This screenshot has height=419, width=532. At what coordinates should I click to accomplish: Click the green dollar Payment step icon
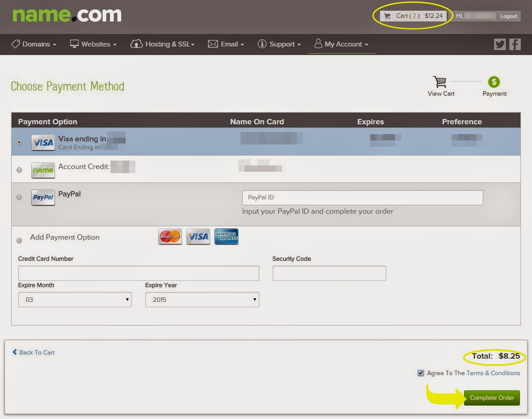(494, 82)
